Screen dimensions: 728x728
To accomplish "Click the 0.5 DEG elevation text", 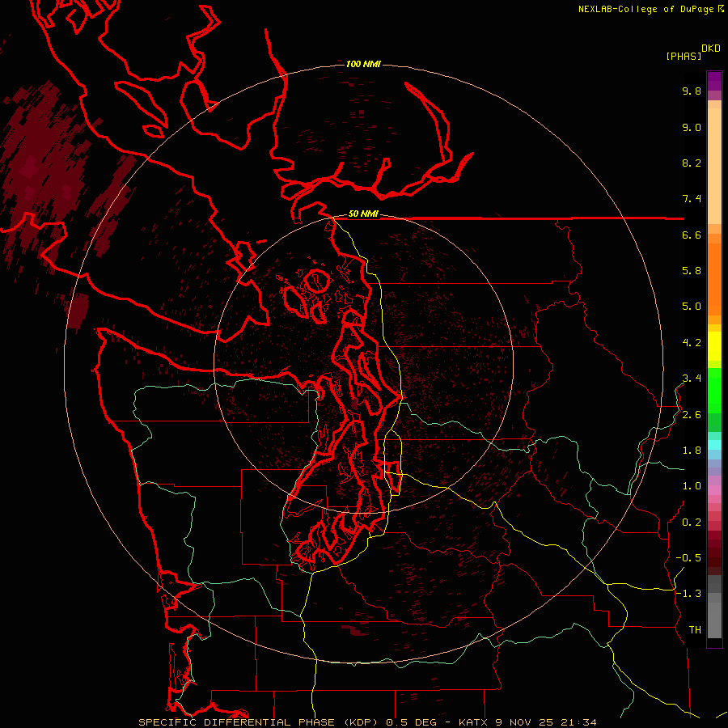I will [x=412, y=722].
